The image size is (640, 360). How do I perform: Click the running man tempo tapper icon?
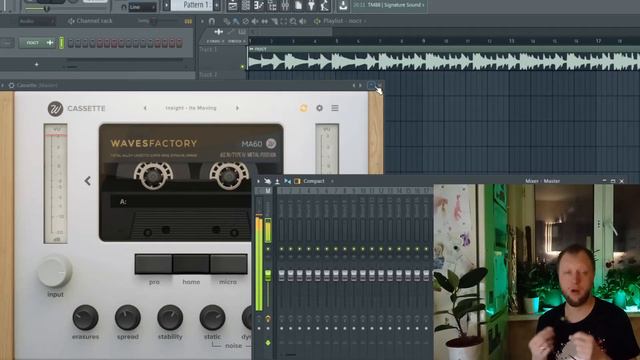pyautogui.click(x=324, y=6)
